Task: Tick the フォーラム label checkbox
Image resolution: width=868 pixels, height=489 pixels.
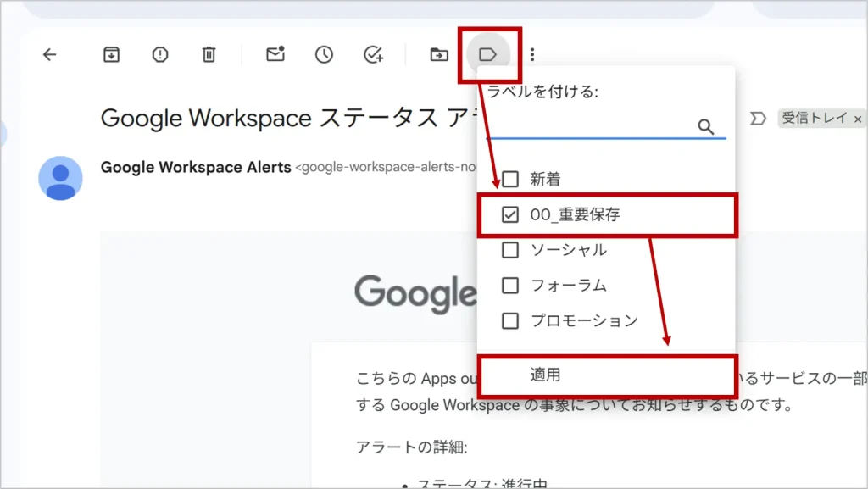Action: (510, 286)
